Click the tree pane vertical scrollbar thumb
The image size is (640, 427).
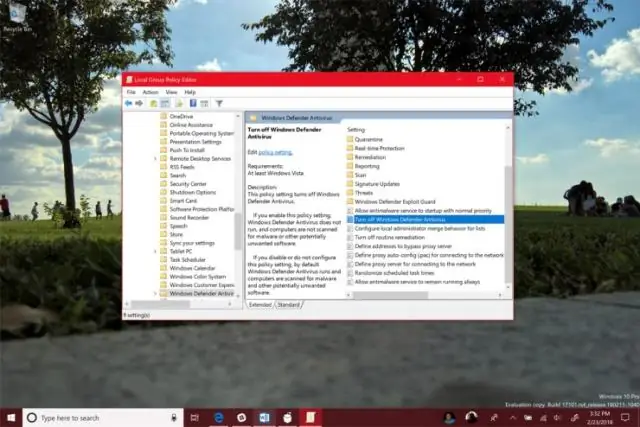(238, 231)
